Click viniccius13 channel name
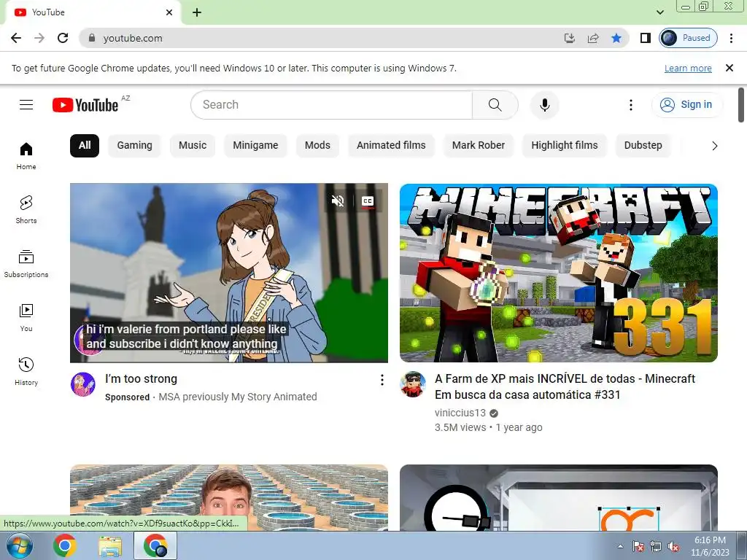Image resolution: width=747 pixels, height=560 pixels. (x=460, y=413)
